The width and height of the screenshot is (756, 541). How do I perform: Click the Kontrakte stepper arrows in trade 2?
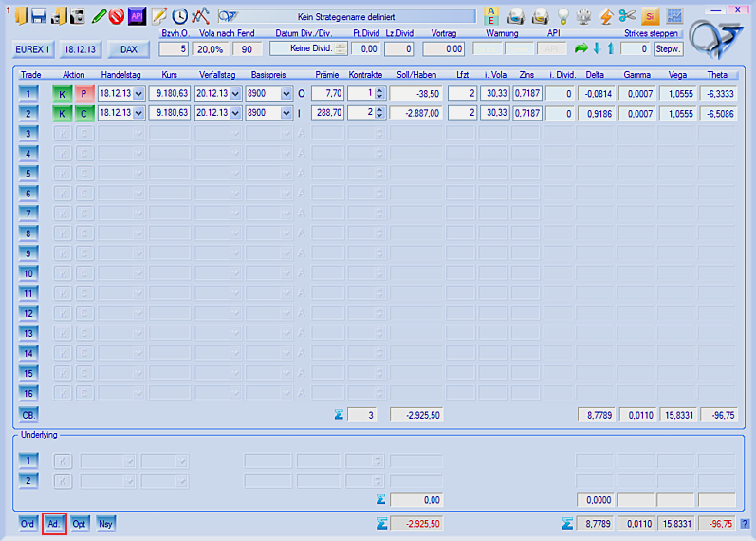379,112
